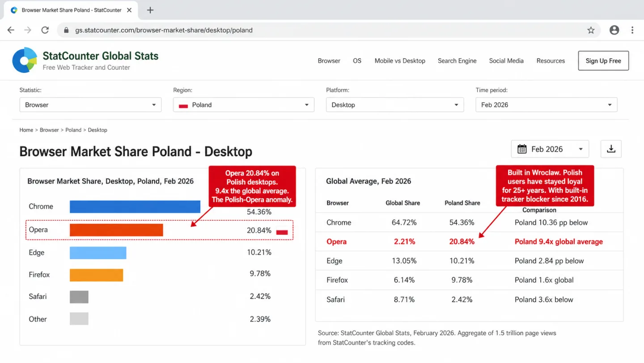Click 'Poland 9.4x global average' cell
The height and width of the screenshot is (363, 644).
point(559,242)
